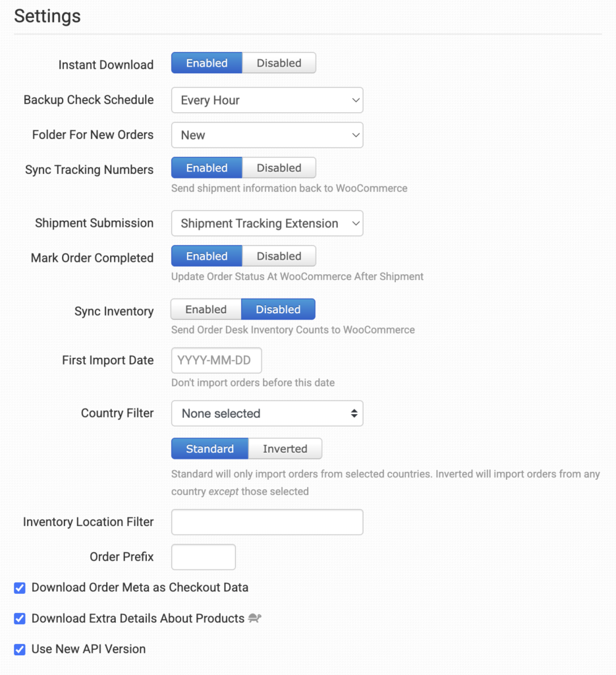Enable Sync Tracking Numbers option
Viewport: 616px width, 675px height.
(207, 168)
